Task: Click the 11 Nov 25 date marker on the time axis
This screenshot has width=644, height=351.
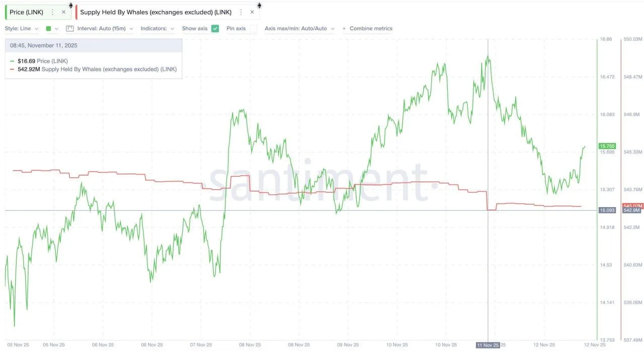Action: click(x=488, y=345)
